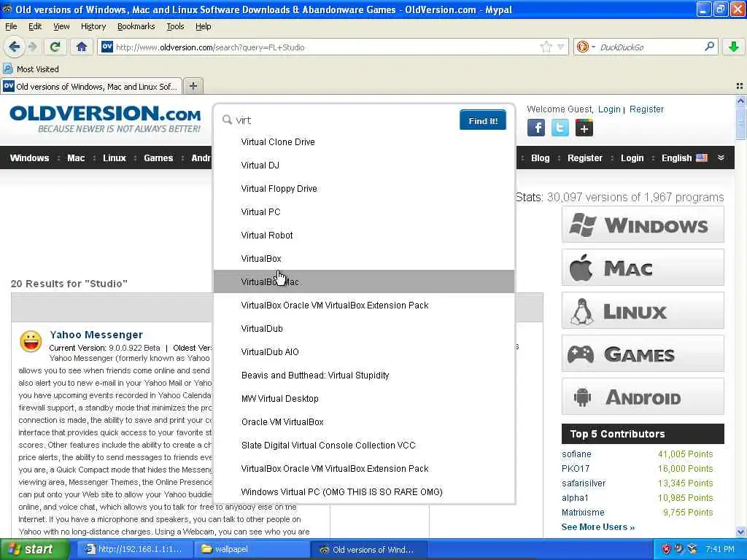Select Windows Virtual PC (OMG THIS IS SO RARE OMG)
The width and height of the screenshot is (747, 560).
[x=364, y=492]
